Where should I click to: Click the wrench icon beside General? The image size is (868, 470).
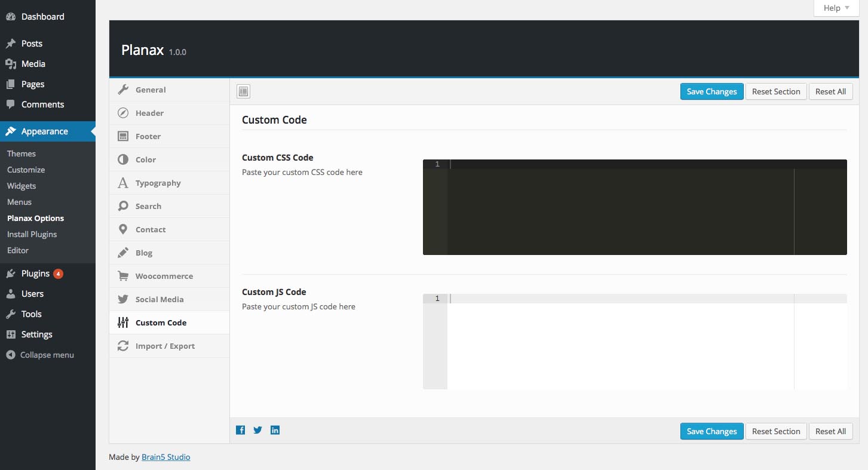pos(123,90)
